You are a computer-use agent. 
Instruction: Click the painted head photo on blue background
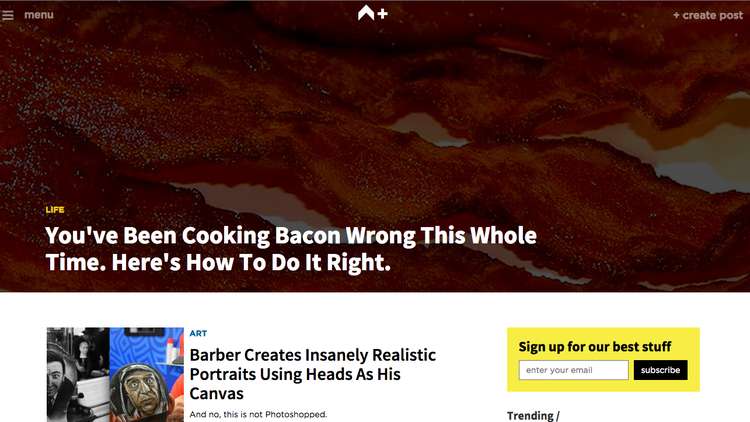tap(146, 374)
